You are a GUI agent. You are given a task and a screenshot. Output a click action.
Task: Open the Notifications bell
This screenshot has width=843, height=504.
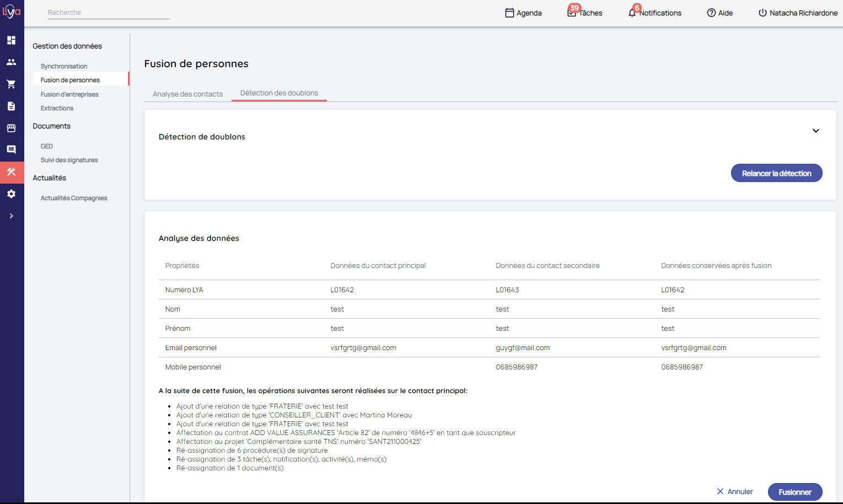[654, 13]
